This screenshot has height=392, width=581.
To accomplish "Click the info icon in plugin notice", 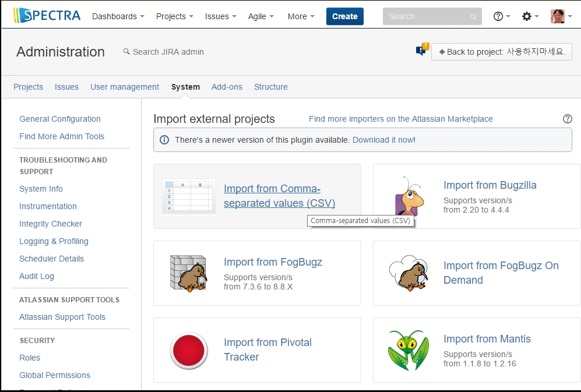I will (x=164, y=140).
